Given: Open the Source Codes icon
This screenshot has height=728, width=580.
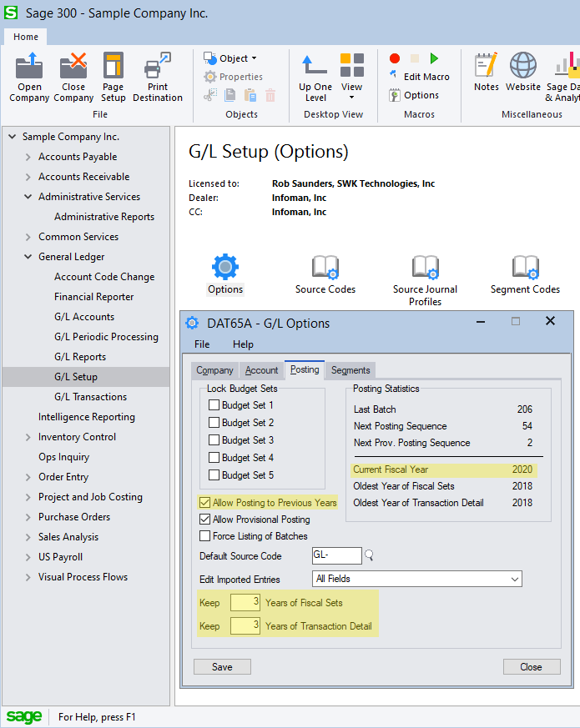Looking at the screenshot, I should click(325, 267).
